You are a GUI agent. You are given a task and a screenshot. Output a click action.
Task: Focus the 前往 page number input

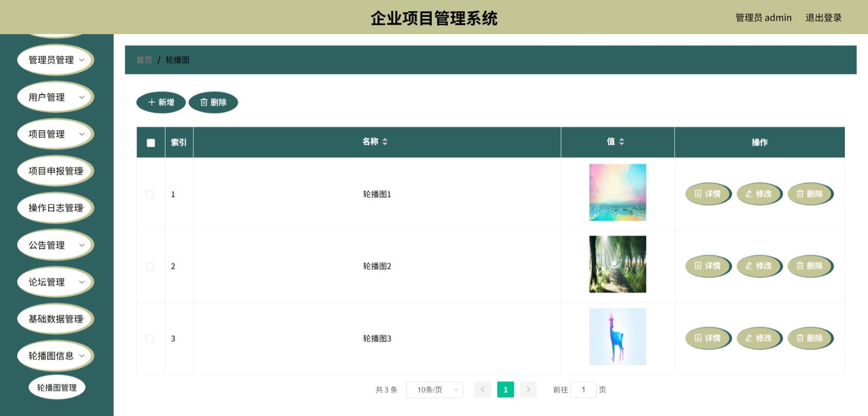point(583,390)
